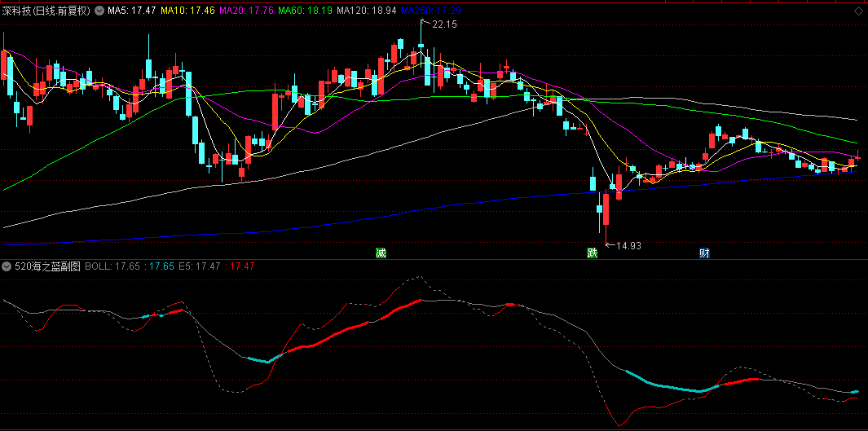
Task: Open the blue 财 event marker
Action: pos(705,253)
